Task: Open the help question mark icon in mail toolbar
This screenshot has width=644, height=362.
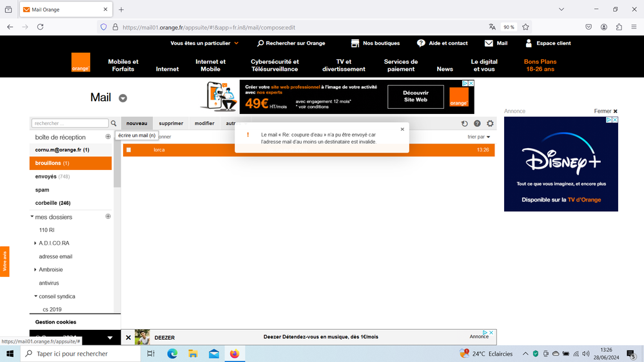Action: (477, 124)
